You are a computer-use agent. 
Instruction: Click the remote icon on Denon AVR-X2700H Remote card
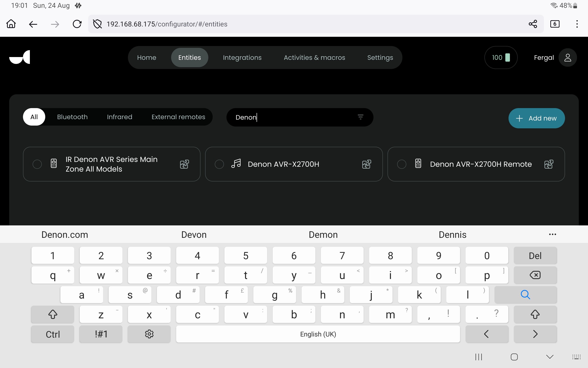pyautogui.click(x=418, y=163)
